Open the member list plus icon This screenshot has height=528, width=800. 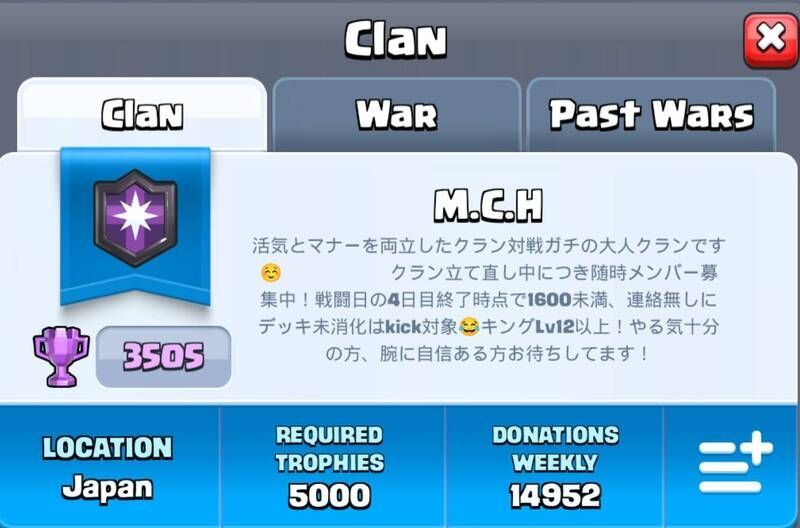click(x=735, y=462)
